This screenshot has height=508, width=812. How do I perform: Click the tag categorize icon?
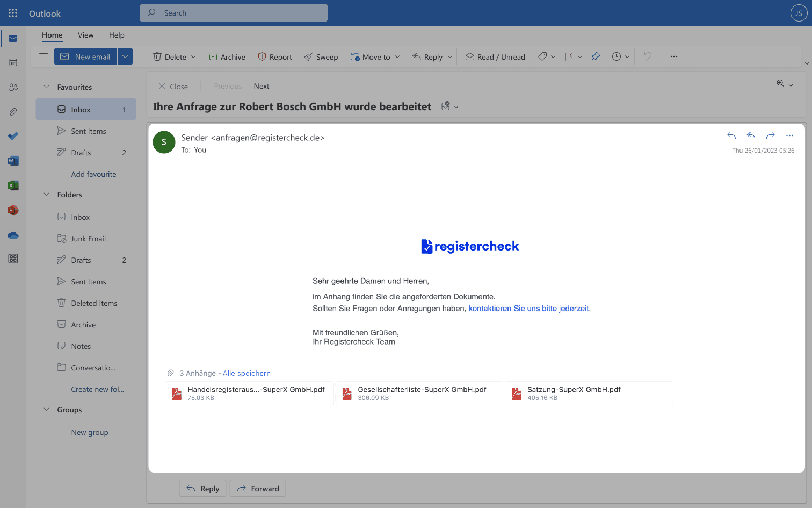(542, 56)
